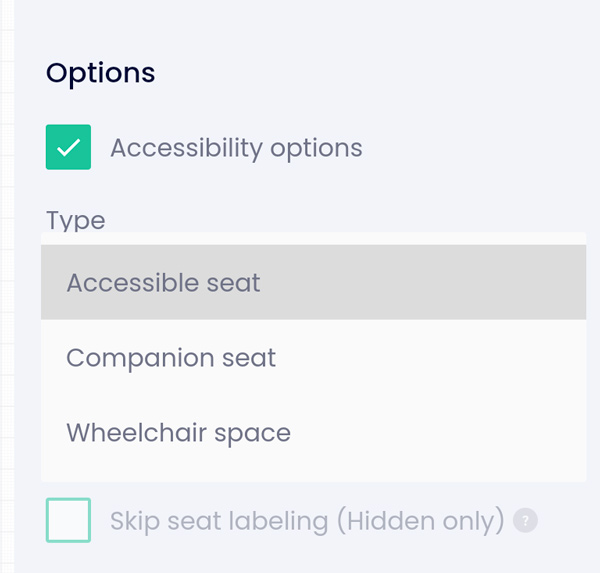Click the Skip seat labeling (Hidden only) label

[307, 521]
